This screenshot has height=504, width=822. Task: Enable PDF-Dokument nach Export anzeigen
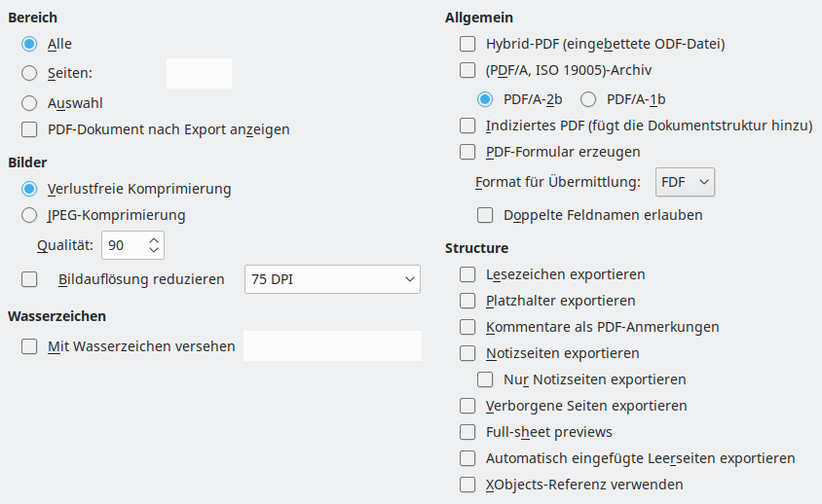click(x=29, y=129)
